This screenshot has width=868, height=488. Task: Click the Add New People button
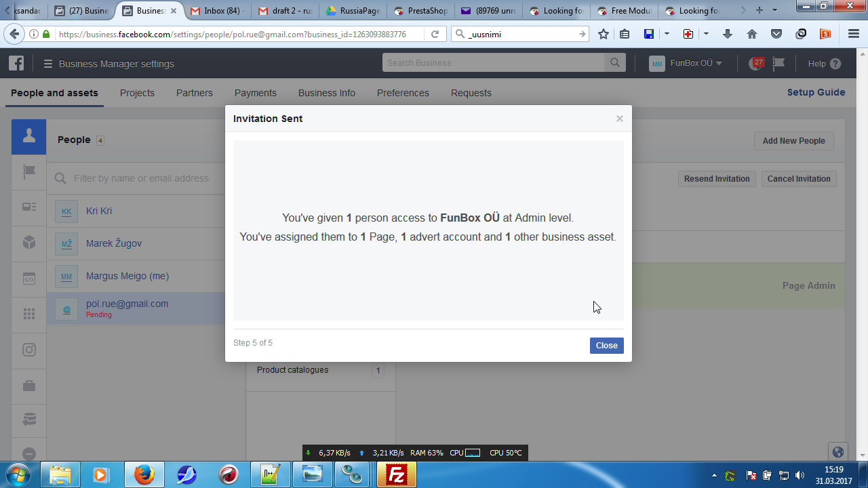tap(793, 141)
